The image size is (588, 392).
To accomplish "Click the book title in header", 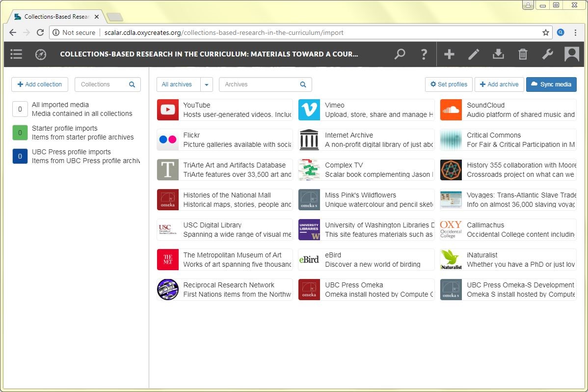I will click(209, 54).
